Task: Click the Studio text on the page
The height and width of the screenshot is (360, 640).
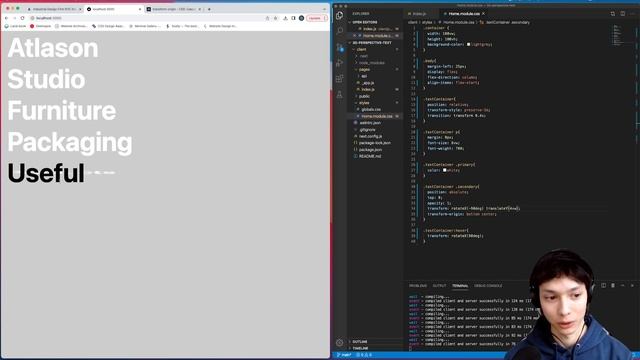Action: pos(46,79)
